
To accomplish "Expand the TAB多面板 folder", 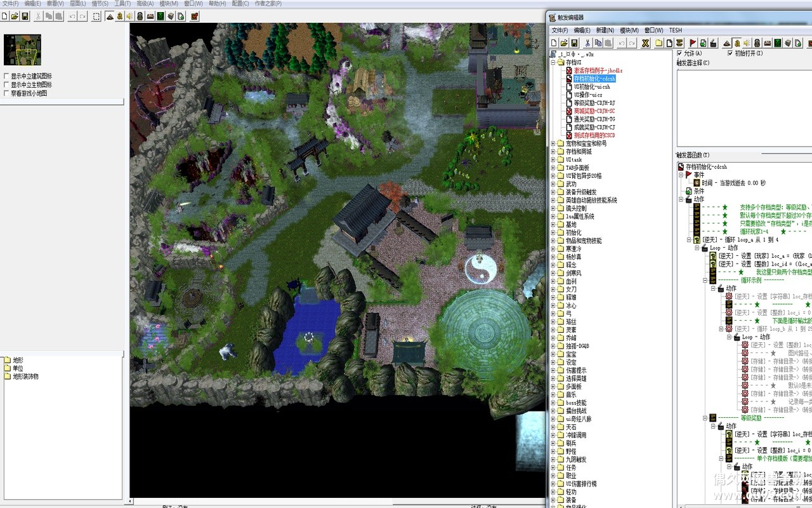I will [553, 168].
